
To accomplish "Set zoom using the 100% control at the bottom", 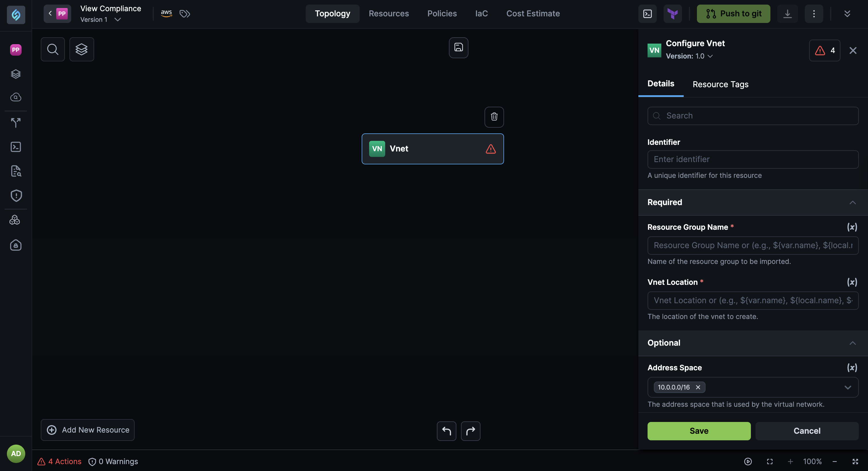I will [x=812, y=461].
